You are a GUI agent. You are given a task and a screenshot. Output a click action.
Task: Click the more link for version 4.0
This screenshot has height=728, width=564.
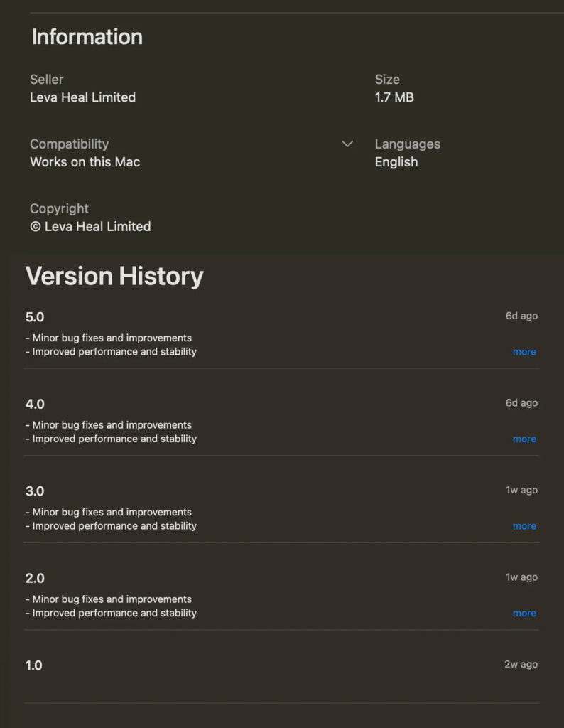[524, 439]
